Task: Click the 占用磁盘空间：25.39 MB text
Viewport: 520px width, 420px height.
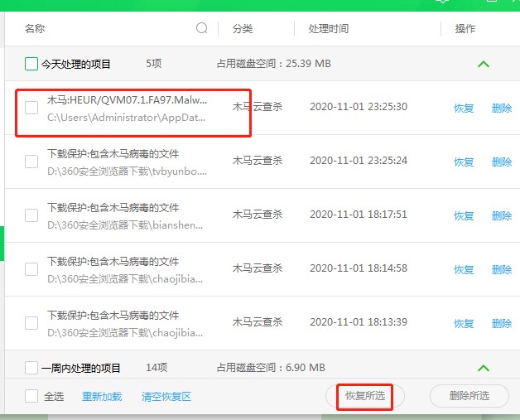Action: click(x=274, y=63)
